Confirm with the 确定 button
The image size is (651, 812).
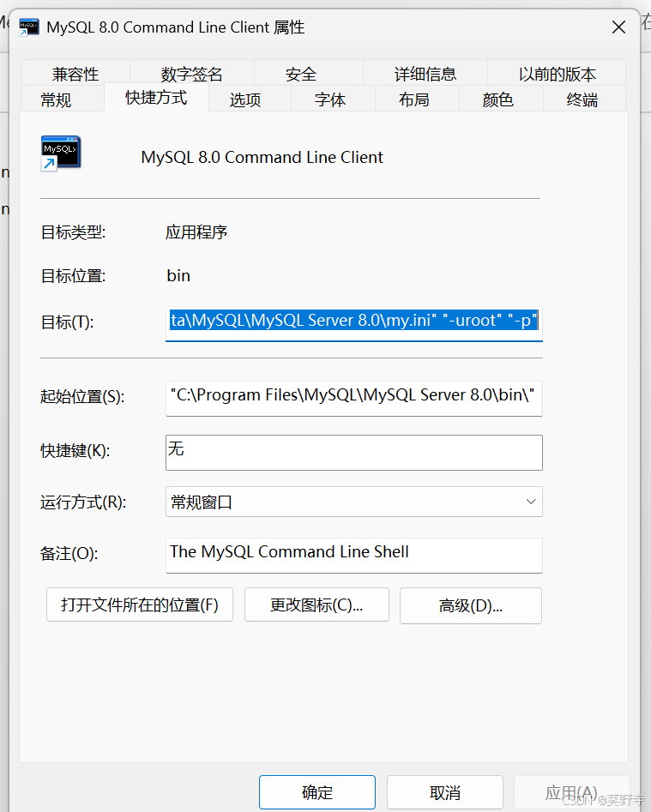317,791
